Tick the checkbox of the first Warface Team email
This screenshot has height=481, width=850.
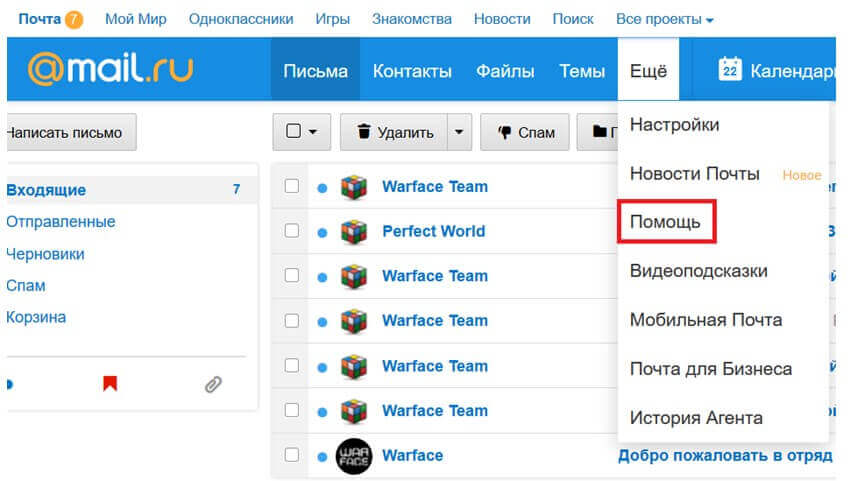click(292, 186)
